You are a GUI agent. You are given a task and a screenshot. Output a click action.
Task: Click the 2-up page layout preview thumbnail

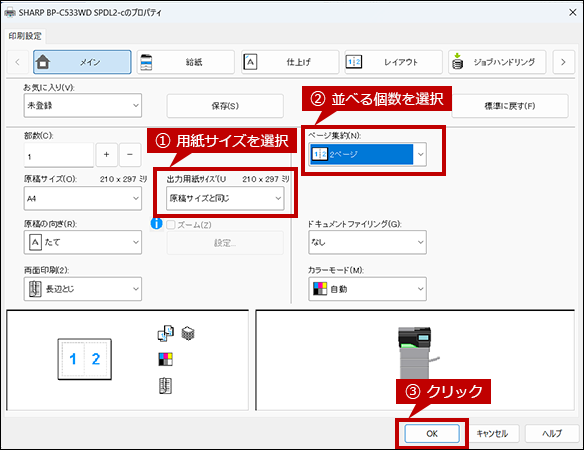[x=85, y=359]
